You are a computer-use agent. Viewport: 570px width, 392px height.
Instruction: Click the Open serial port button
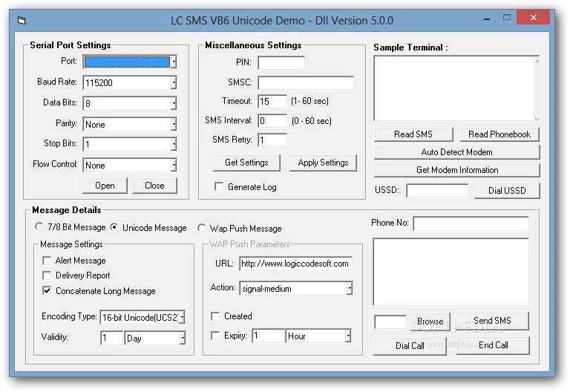(105, 186)
